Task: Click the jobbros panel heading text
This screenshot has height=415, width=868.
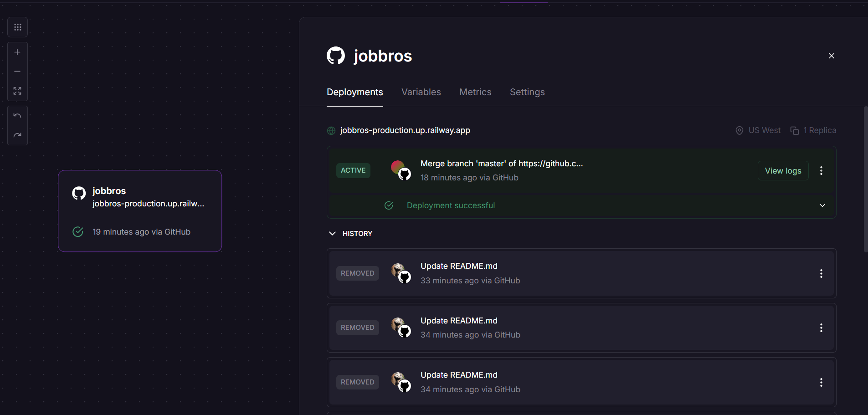Action: [x=383, y=56]
